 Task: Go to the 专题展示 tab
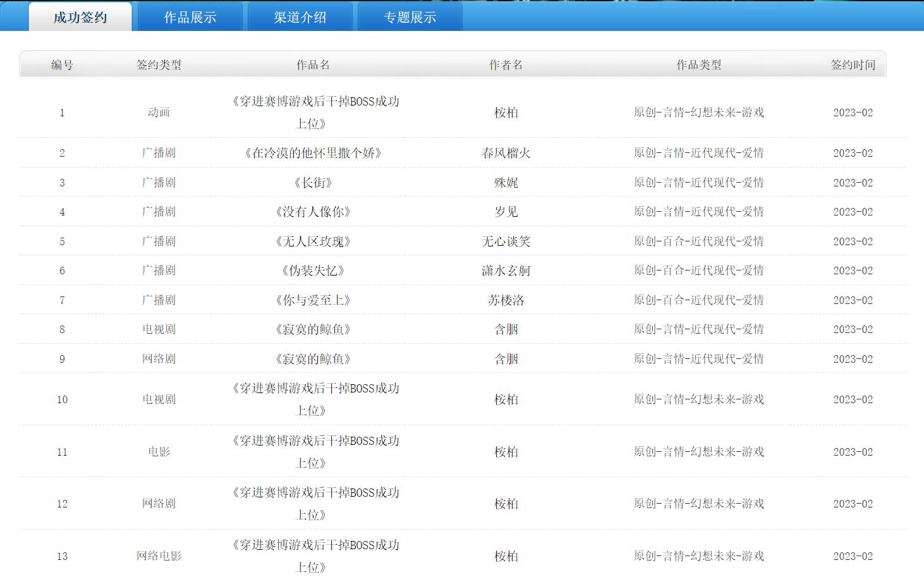[410, 17]
